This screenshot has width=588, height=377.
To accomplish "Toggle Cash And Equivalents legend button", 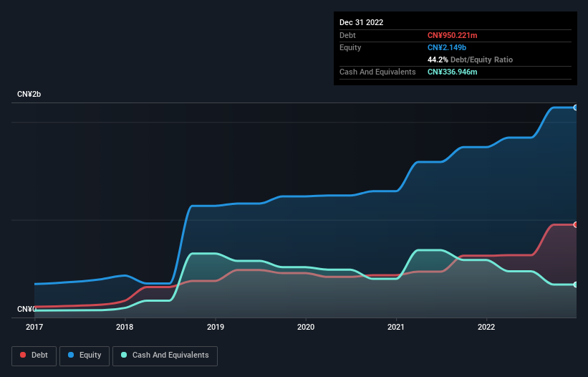I will [165, 355].
